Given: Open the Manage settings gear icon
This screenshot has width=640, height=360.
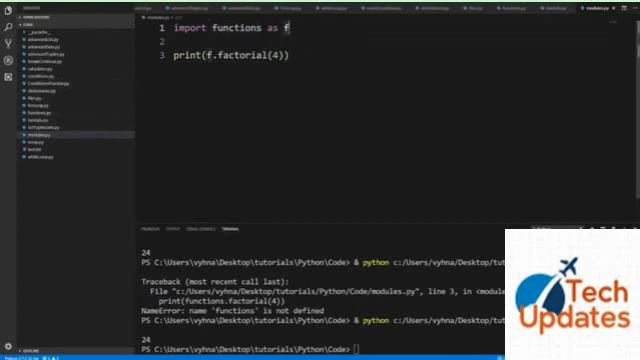Looking at the screenshot, I should click(8, 346).
